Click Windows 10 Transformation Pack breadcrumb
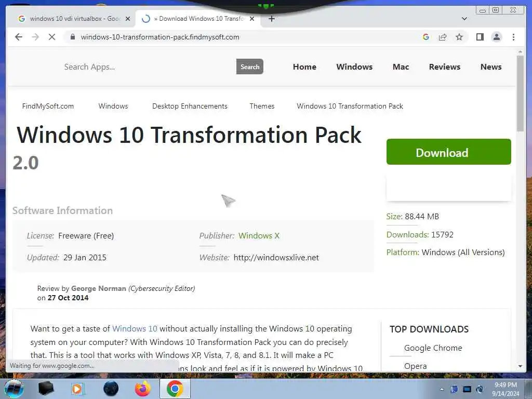 [350, 106]
